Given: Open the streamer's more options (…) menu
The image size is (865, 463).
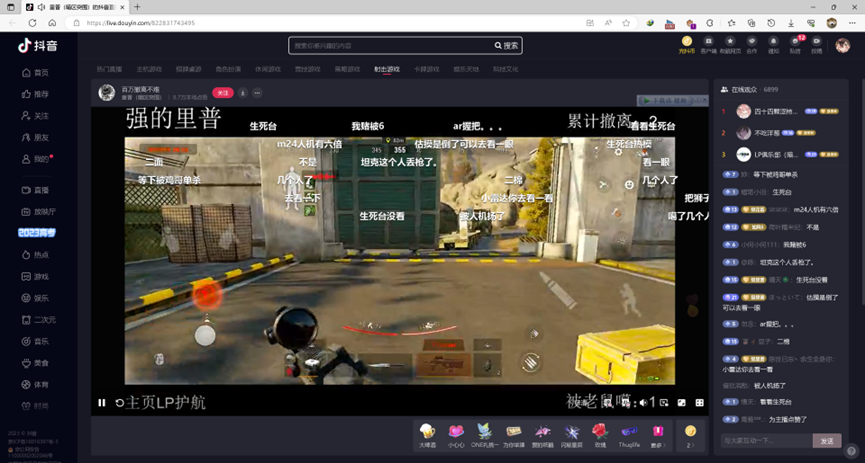Looking at the screenshot, I should click(257, 93).
